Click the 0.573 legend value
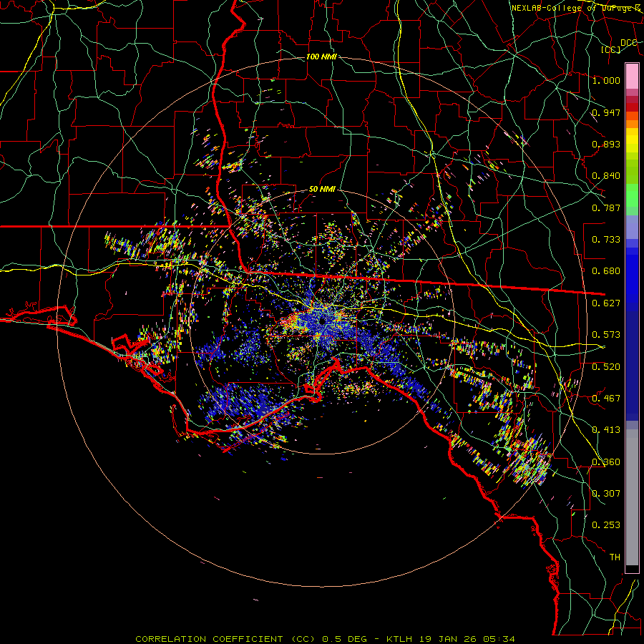644x644 pixels. click(606, 335)
